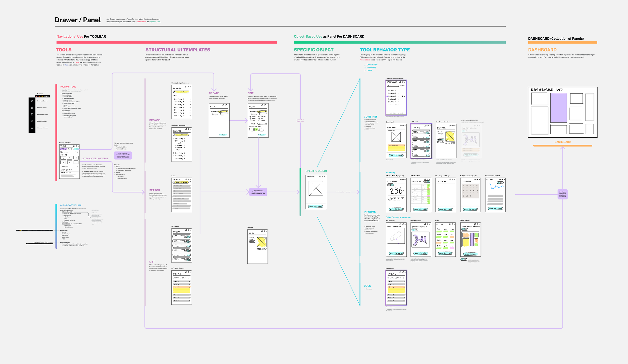Viewport: 628px width, 364px height.
Task: Click the yellow Search Term field in Results panel
Action: 181,182
